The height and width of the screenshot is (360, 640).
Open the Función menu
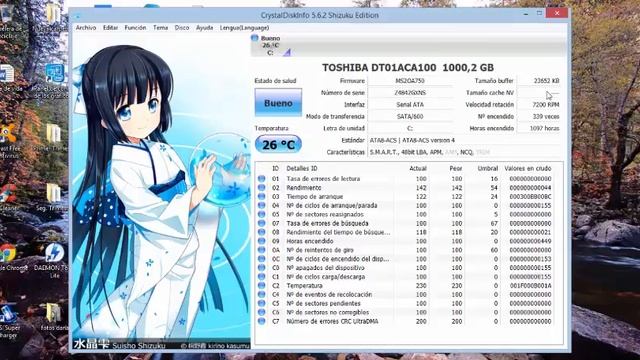135,28
